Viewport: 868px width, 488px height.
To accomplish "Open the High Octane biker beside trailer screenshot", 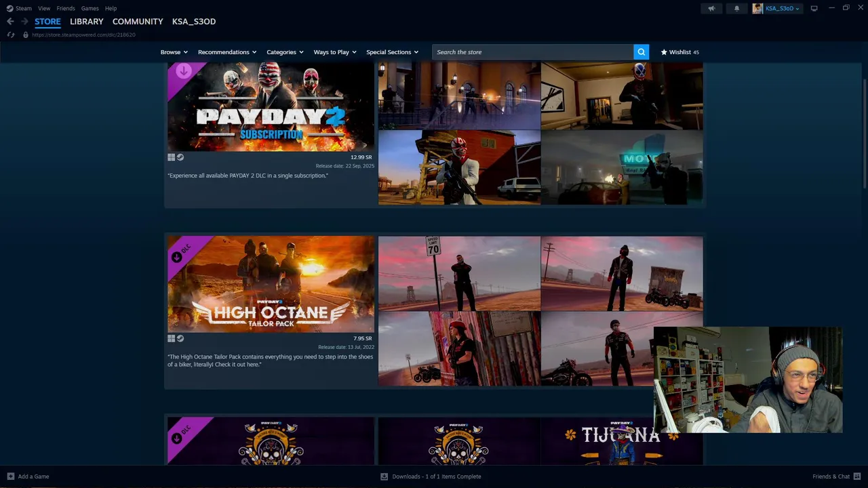I will coord(622,273).
